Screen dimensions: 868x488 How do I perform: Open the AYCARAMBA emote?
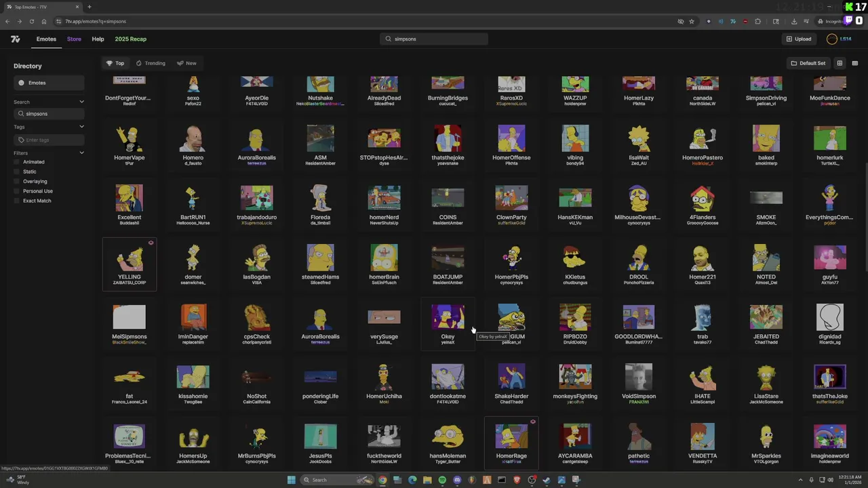(x=575, y=443)
